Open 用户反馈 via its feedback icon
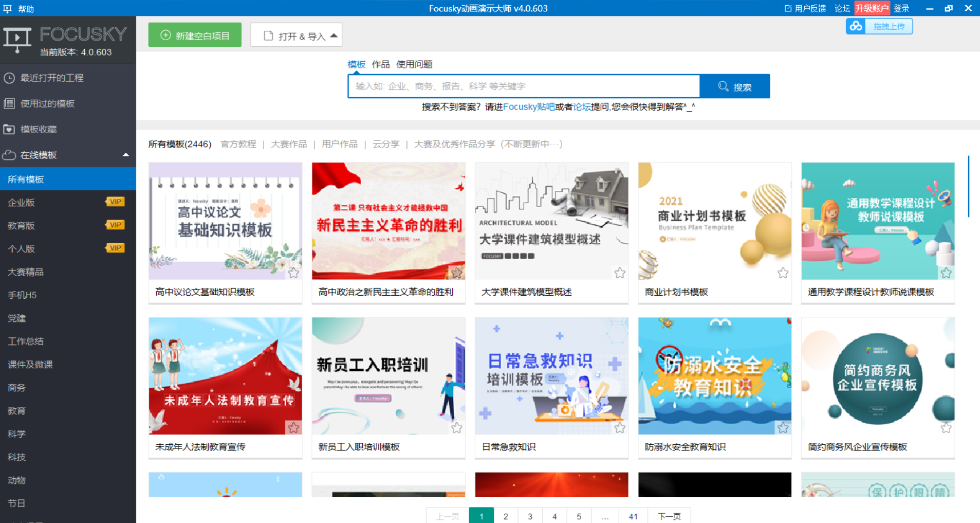The image size is (980, 523). click(789, 8)
